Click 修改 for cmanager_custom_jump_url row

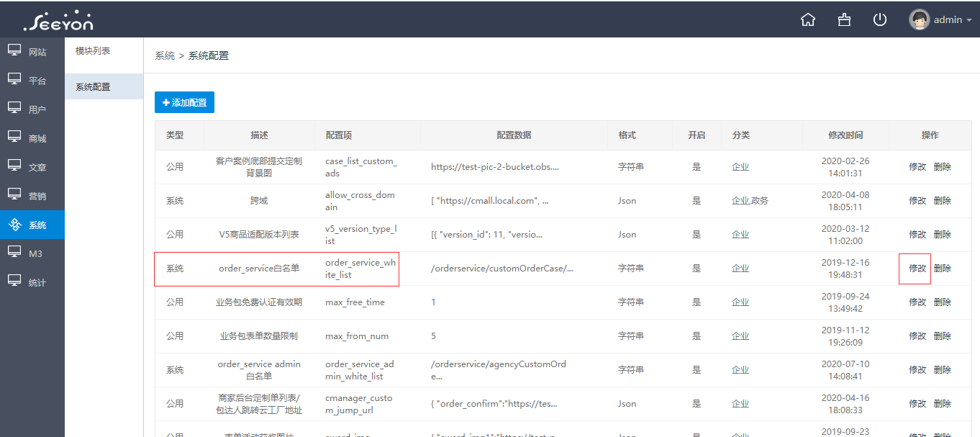coord(917,403)
